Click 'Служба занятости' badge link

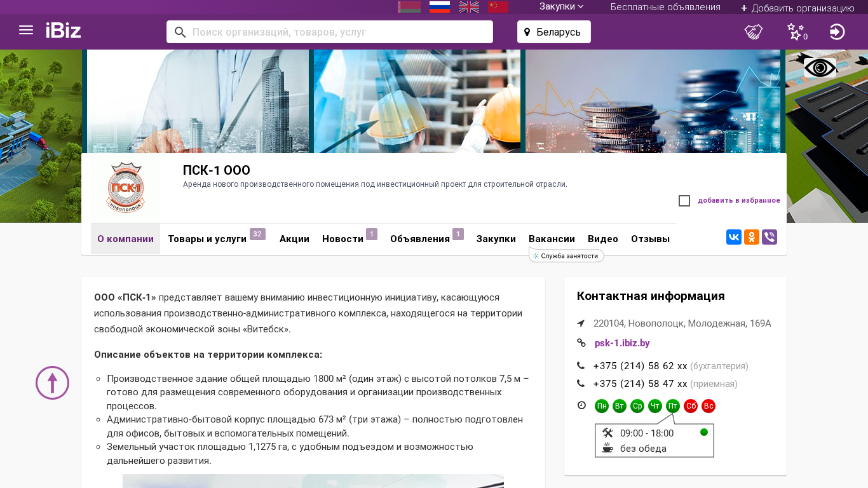566,255
